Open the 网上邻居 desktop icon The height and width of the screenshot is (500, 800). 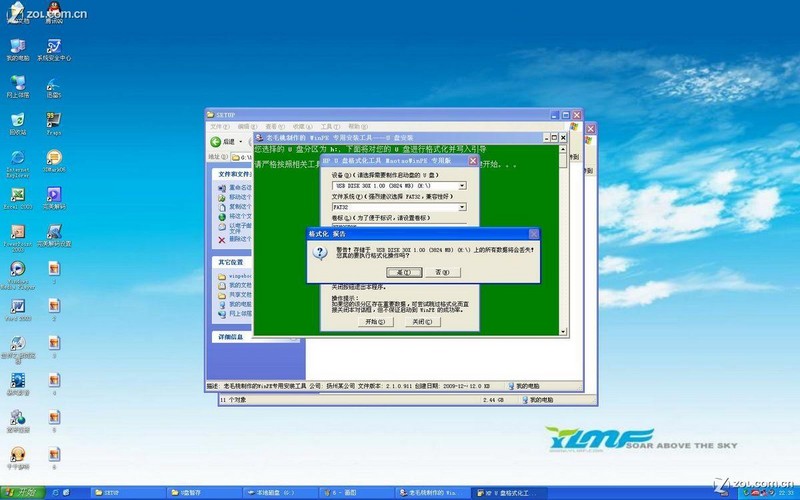tap(17, 86)
